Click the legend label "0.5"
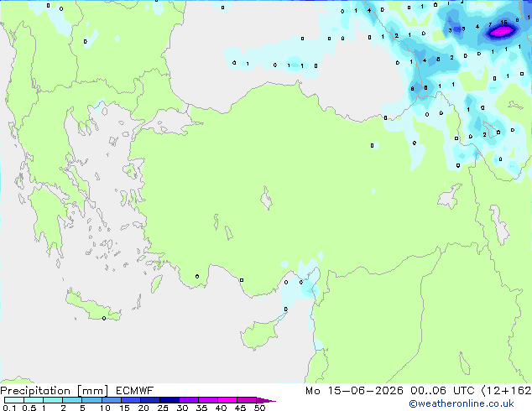This screenshot has width=532, height=411. (29, 408)
